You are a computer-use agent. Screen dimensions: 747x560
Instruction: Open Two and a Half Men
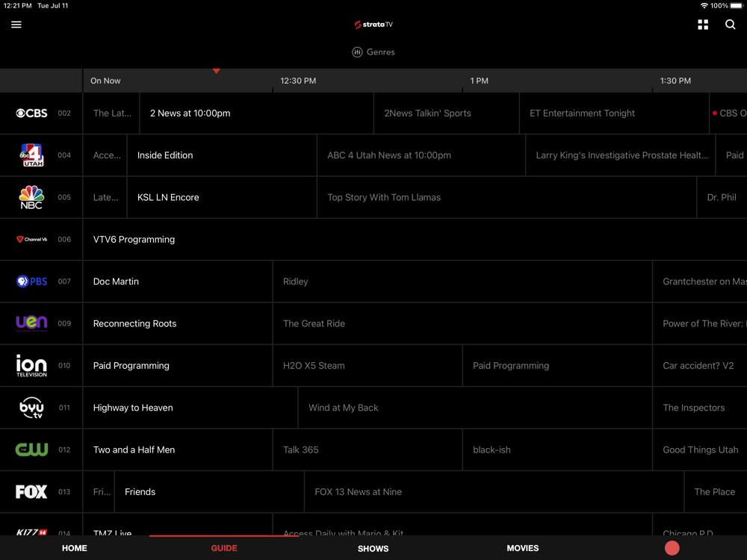178,449
